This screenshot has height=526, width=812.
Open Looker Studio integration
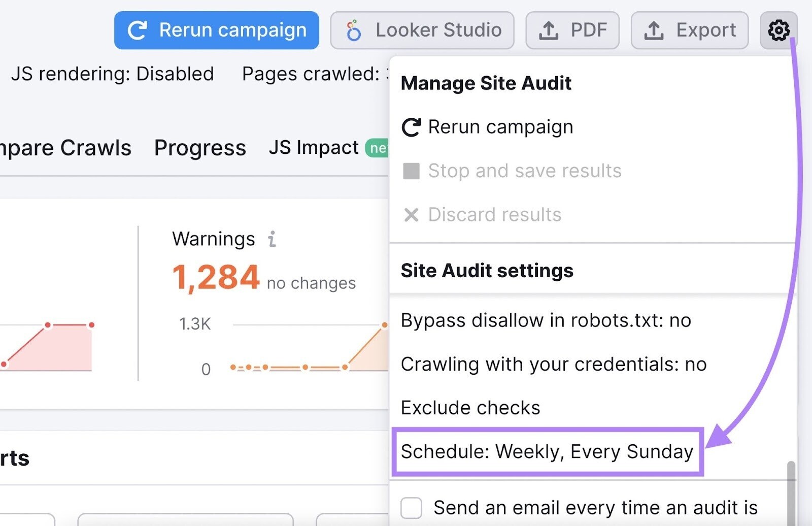(422, 30)
